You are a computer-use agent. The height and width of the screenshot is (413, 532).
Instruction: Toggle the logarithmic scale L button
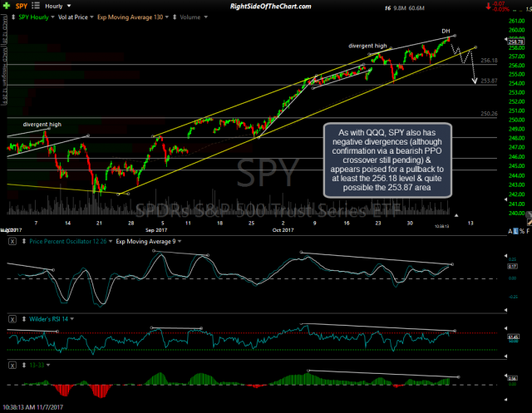point(515,231)
